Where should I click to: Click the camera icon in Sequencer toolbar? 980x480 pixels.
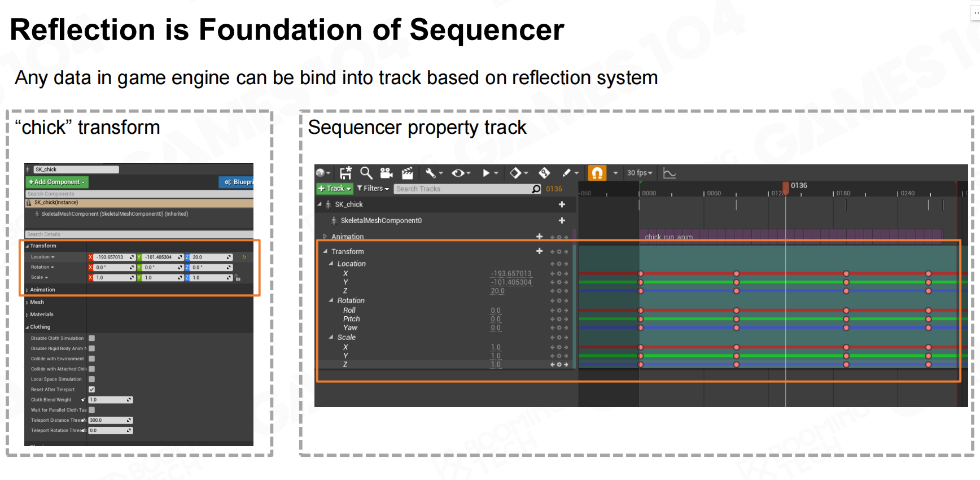[386, 173]
